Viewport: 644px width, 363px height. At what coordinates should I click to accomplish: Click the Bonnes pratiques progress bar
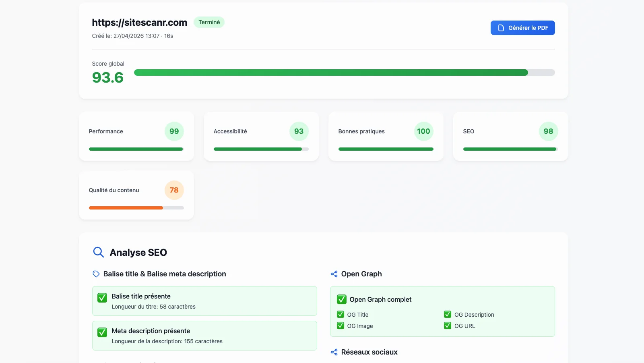click(x=386, y=149)
